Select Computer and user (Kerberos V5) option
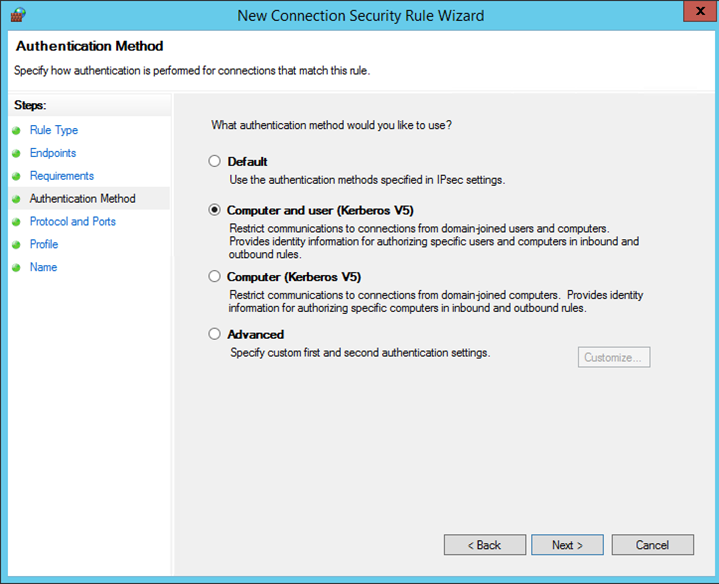 [214, 210]
